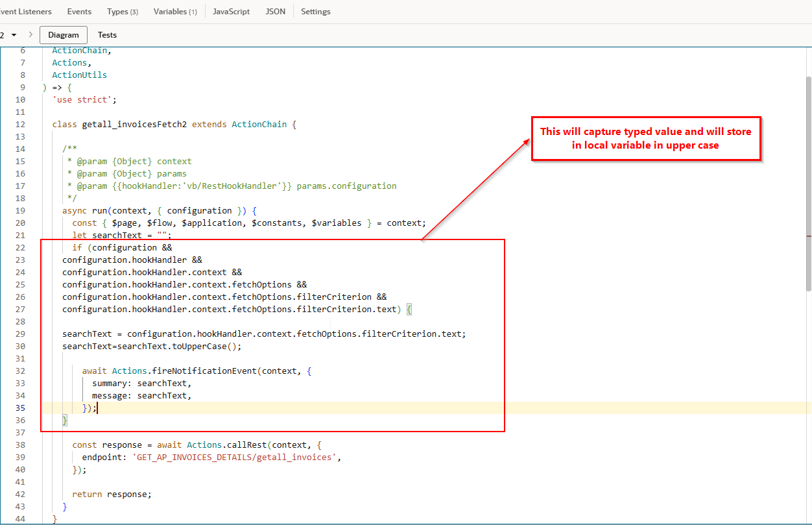This screenshot has height=525, width=812.
Task: Click the @param {Object} context comment line
Action: click(x=130, y=161)
